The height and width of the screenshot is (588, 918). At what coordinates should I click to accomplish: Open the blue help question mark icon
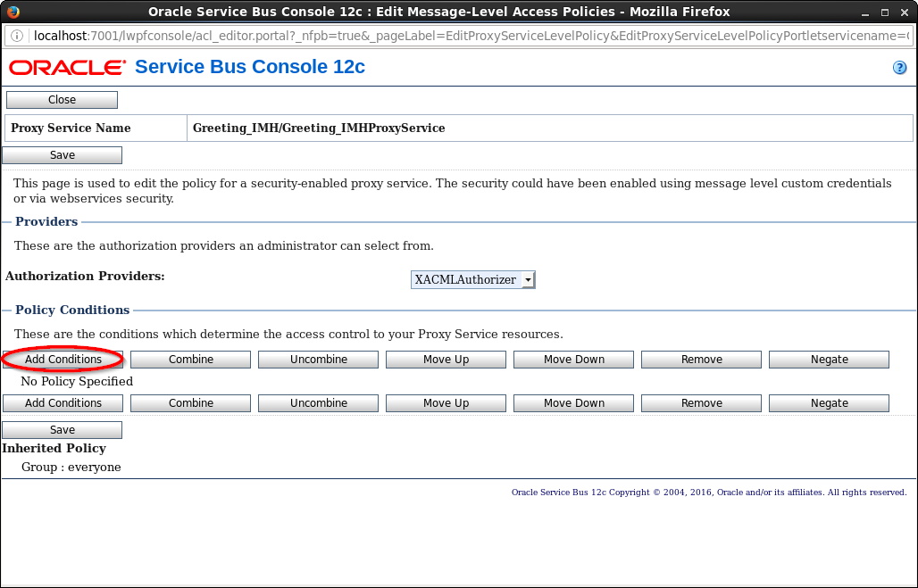coord(899,68)
